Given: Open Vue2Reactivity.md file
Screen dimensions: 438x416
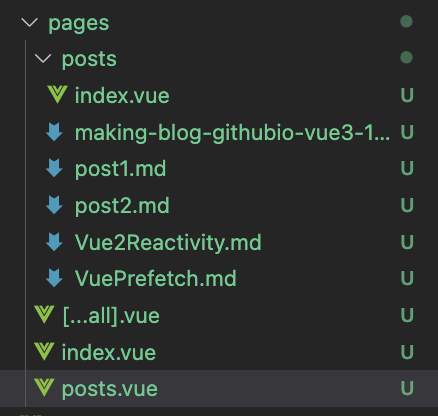Looking at the screenshot, I should pyautogui.click(x=168, y=242).
